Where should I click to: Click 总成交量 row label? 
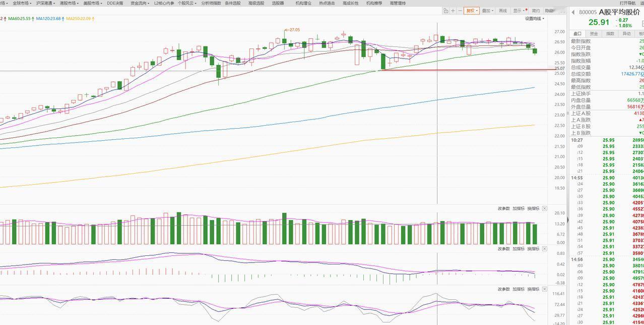pyautogui.click(x=581, y=68)
